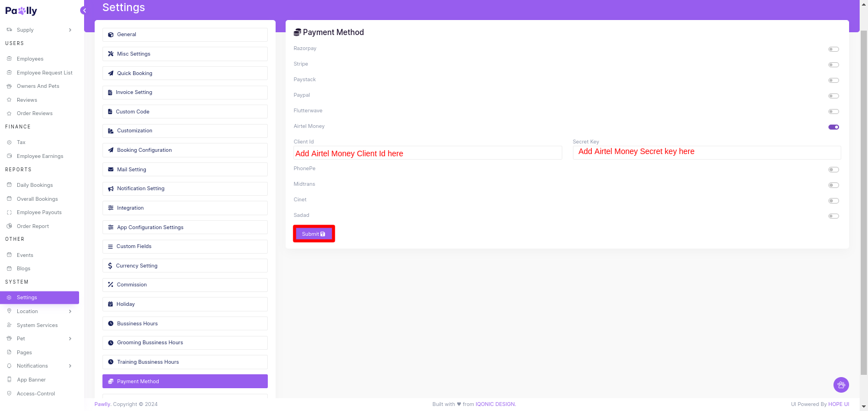Viewport: 868px width, 411px height.
Task: Select the Customization settings tab
Action: (185, 131)
